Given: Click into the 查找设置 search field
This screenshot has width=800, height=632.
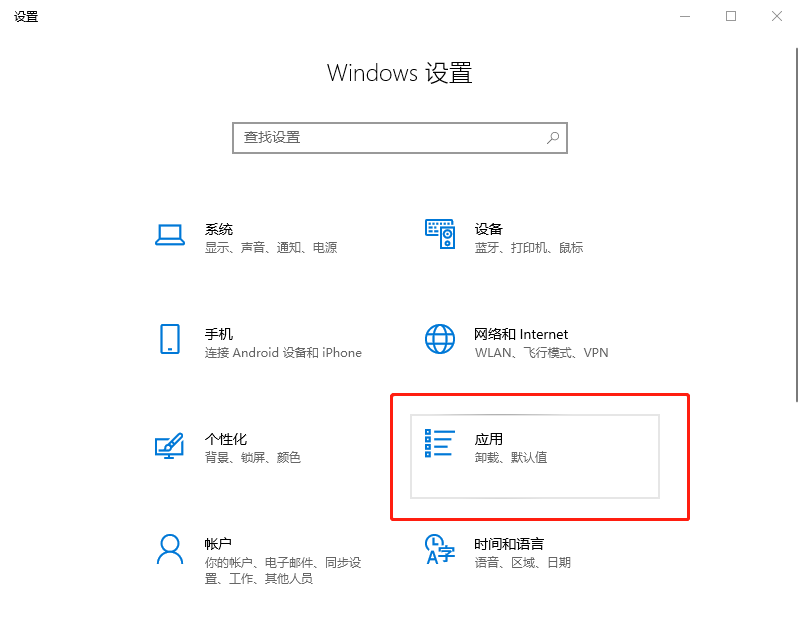Looking at the screenshot, I should pyautogui.click(x=400, y=138).
